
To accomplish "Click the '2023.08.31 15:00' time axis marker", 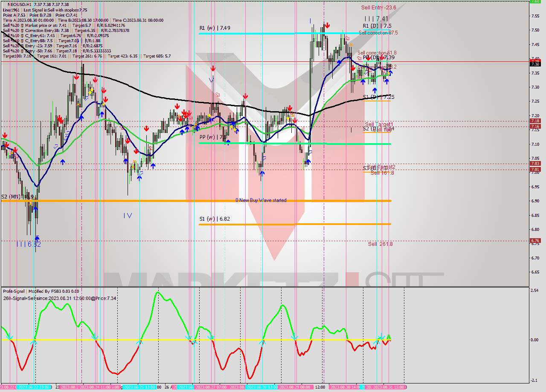I will 389,387.
